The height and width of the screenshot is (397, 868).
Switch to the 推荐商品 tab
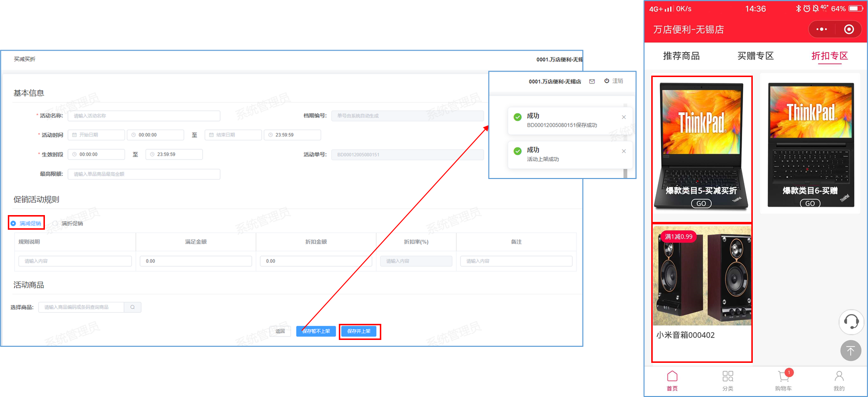click(x=682, y=56)
